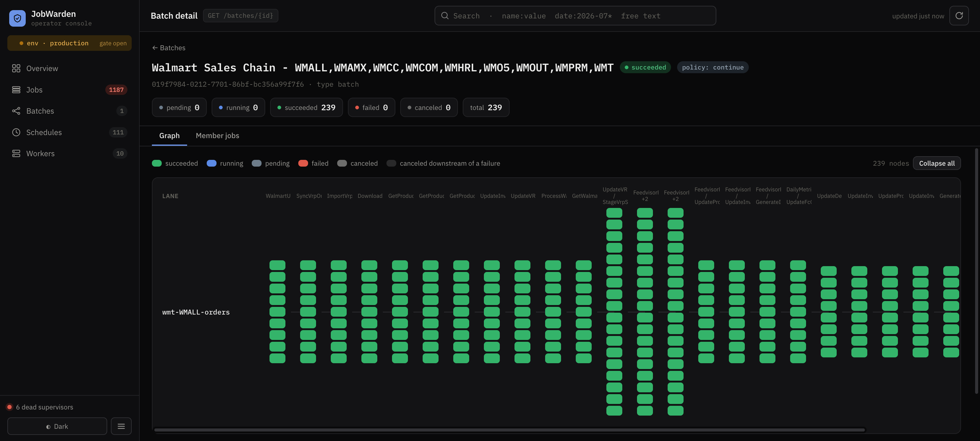The height and width of the screenshot is (441, 980).
Task: Switch to the Graph tab
Action: click(169, 135)
